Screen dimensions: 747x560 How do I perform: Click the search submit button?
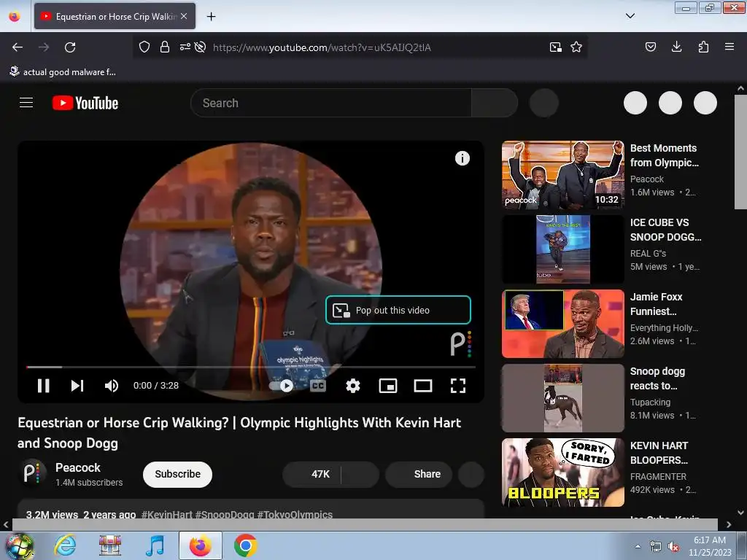495,103
